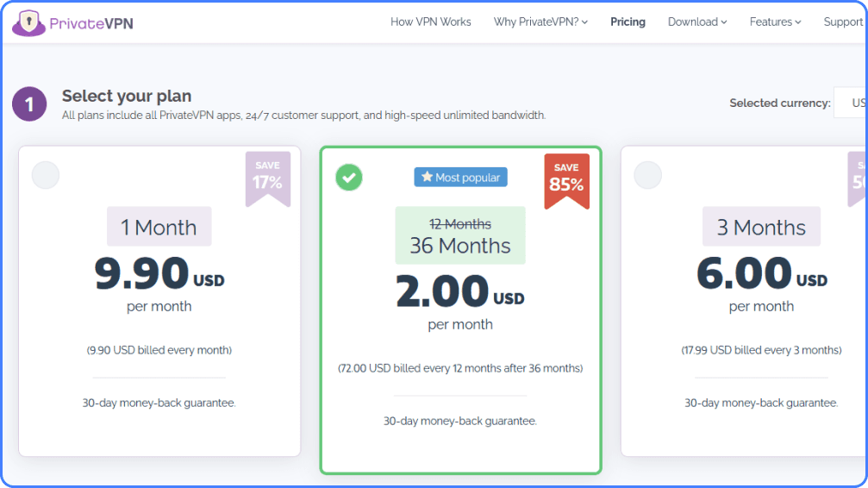The width and height of the screenshot is (868, 488).
Task: Click the 36 Months plan label
Action: pos(460,246)
